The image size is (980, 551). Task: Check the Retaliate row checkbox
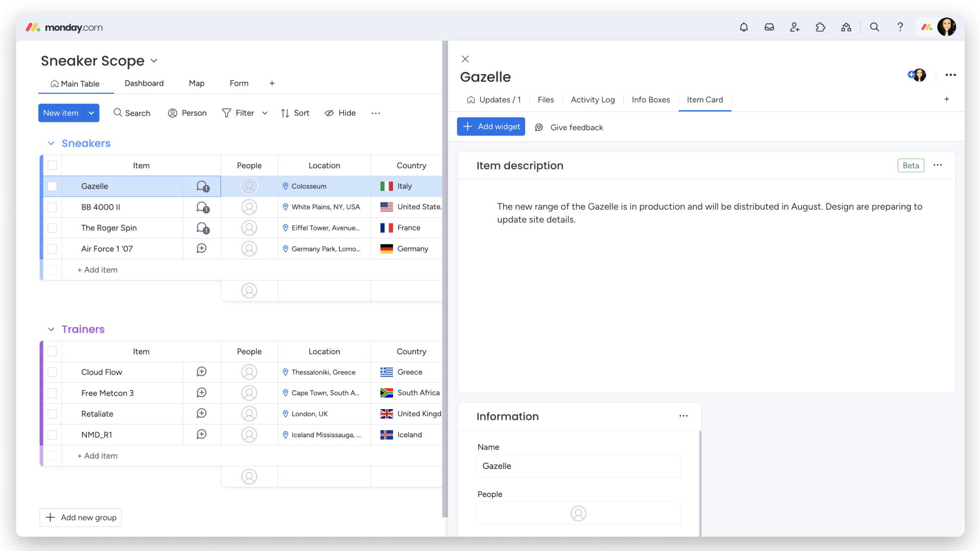[52, 414]
